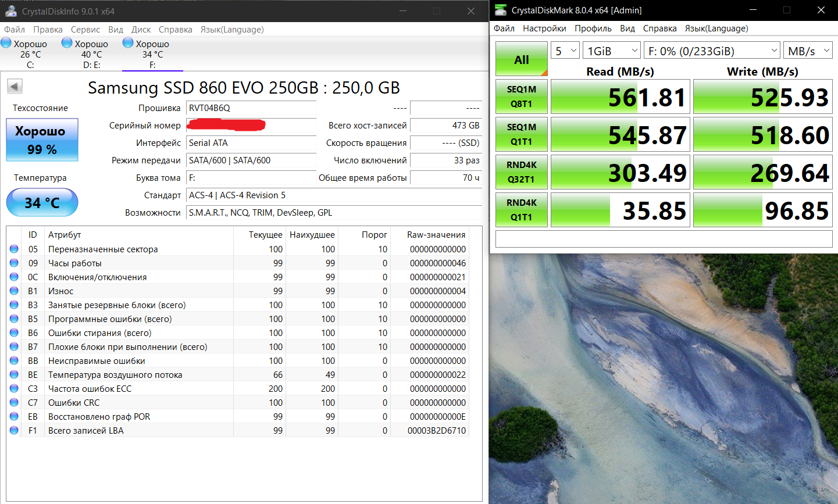Viewport: 838px width, 504px height.
Task: Click status orb for attribute F1 total LBA written
Action: coord(14,430)
